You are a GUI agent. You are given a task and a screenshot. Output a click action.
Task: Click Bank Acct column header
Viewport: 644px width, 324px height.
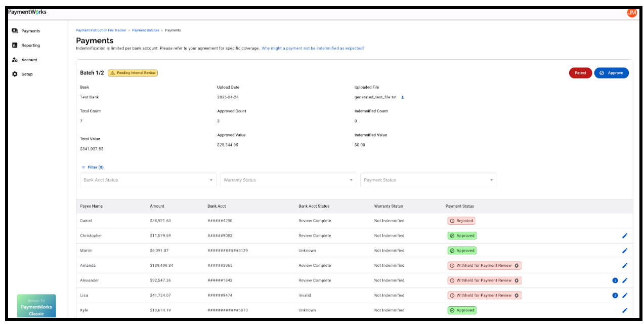click(217, 206)
